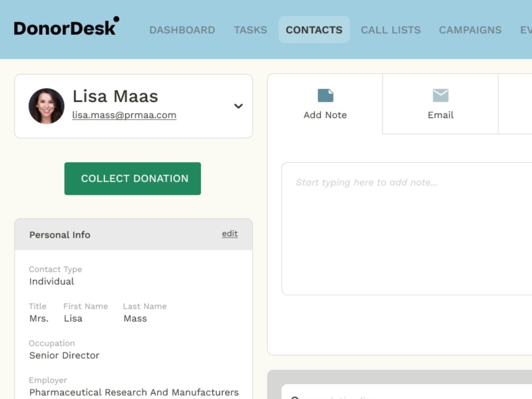This screenshot has height=399, width=532.
Task: Go to the Tasks page
Action: click(251, 30)
